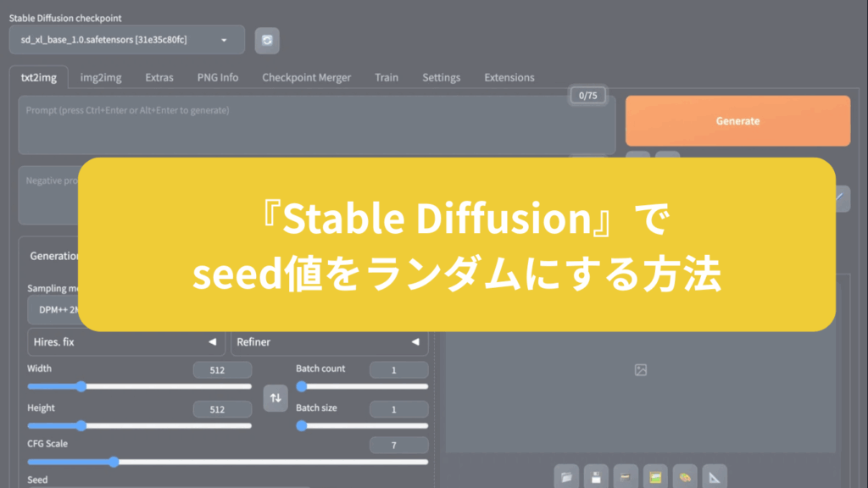Adjust the Height slider

click(140, 425)
